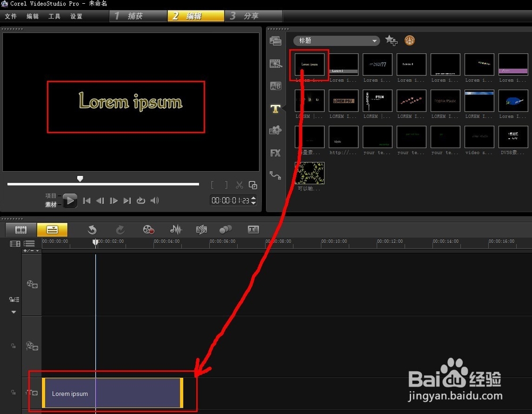This screenshot has width=532, height=414.
Task: Enlarge the preview window icon
Action: pyautogui.click(x=253, y=185)
